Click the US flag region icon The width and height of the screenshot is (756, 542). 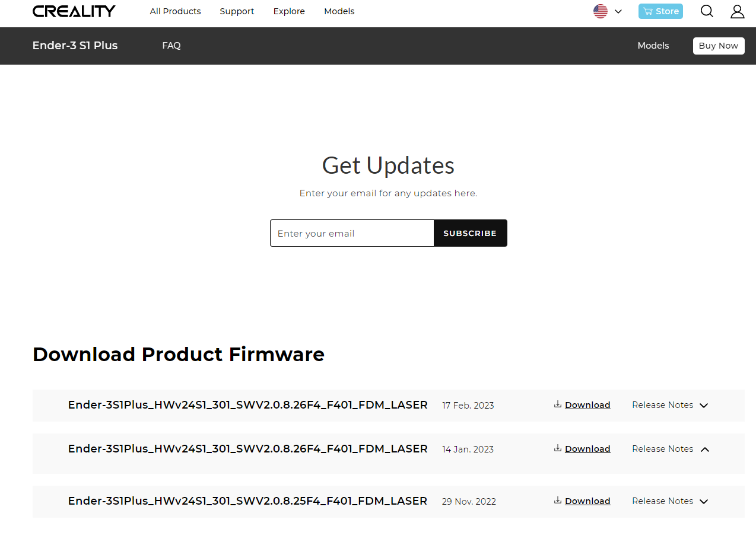(601, 11)
